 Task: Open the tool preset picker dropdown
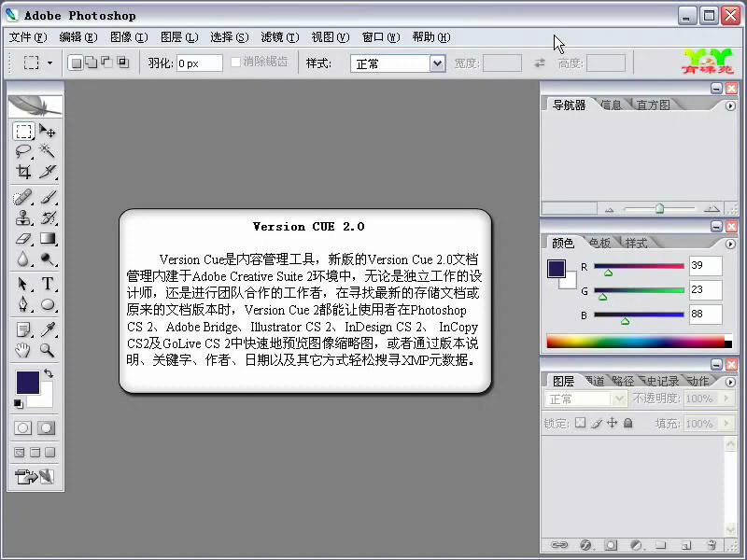(50, 63)
